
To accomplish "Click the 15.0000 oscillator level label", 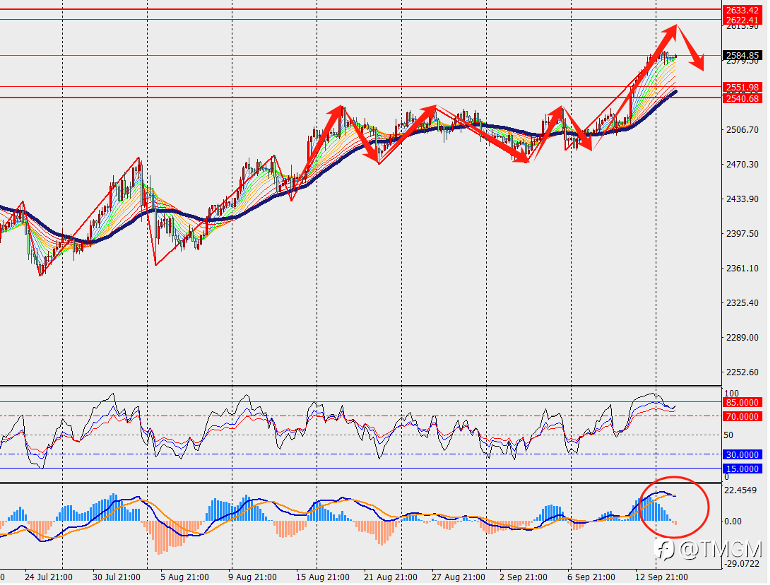I will (742, 469).
